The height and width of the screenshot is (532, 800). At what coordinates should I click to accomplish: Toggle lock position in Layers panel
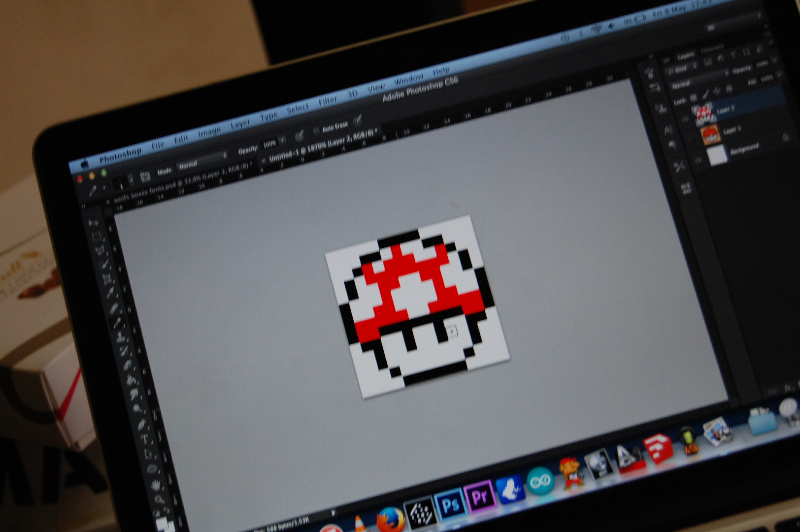click(717, 91)
